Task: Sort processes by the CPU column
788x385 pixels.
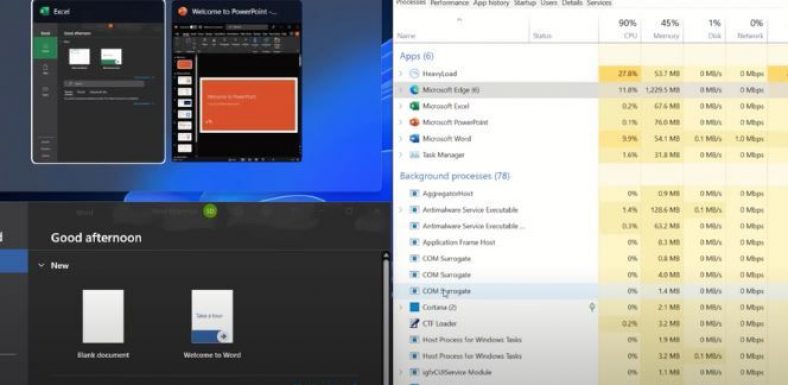Action: point(620,29)
